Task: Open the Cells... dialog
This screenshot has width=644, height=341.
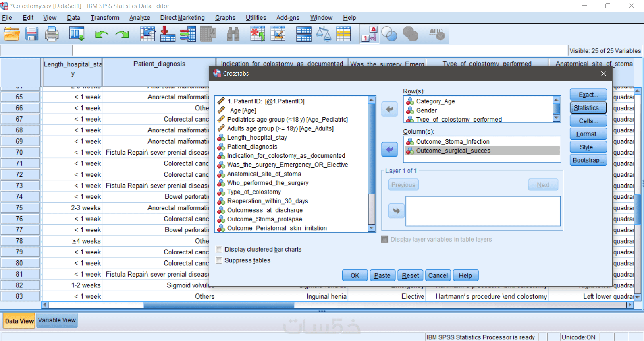Action: pos(588,121)
